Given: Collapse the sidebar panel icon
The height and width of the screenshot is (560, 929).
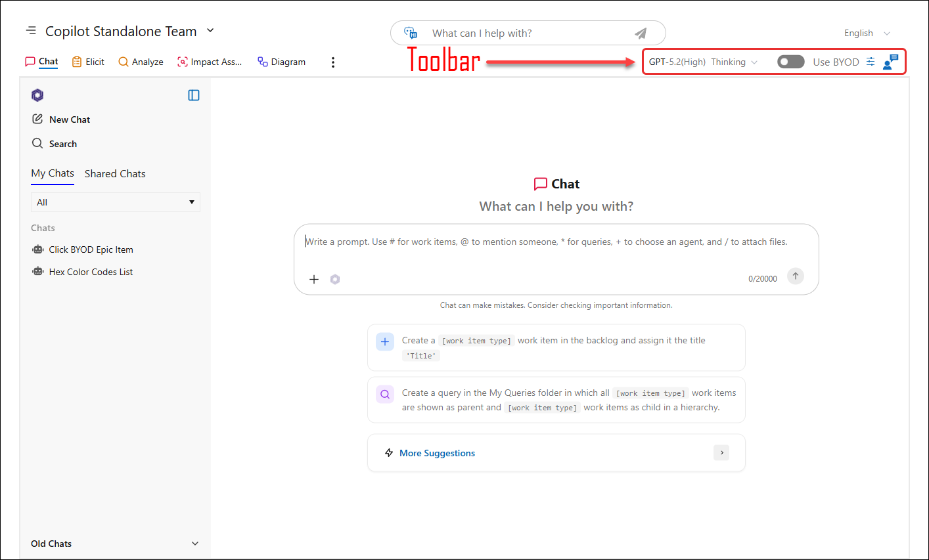Looking at the screenshot, I should tap(194, 95).
